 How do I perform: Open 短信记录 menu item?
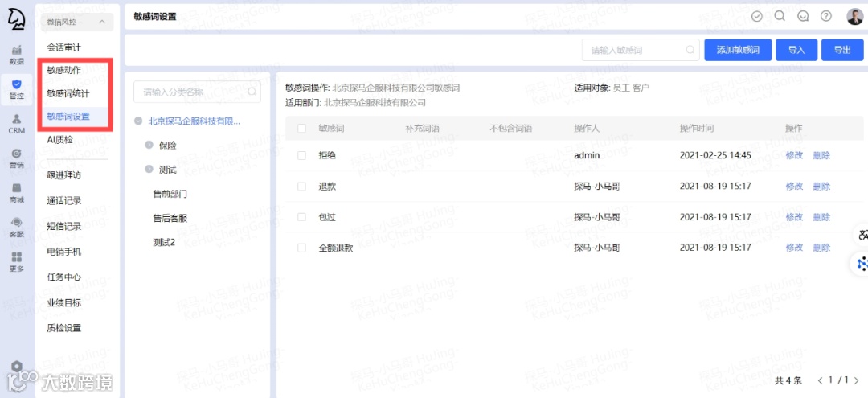click(64, 227)
